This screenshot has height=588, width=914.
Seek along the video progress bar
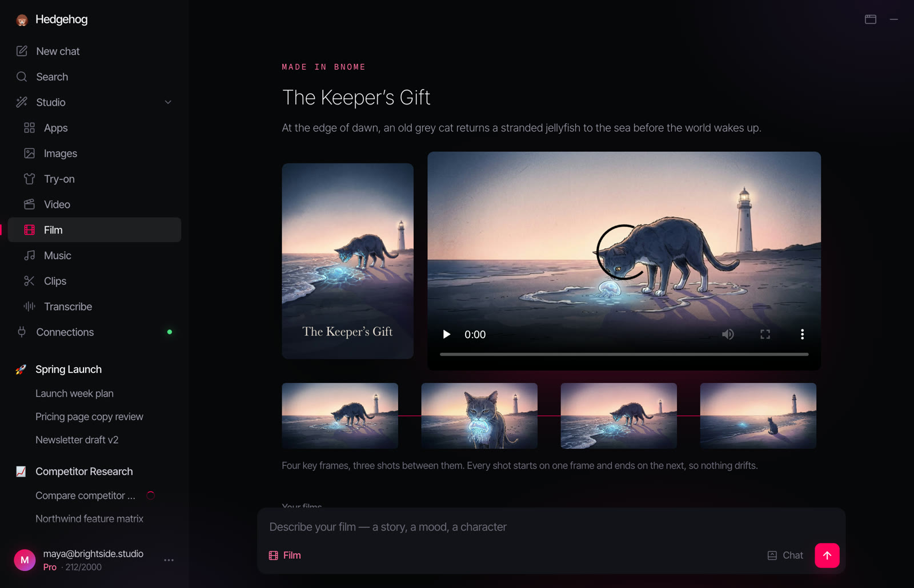point(624,355)
